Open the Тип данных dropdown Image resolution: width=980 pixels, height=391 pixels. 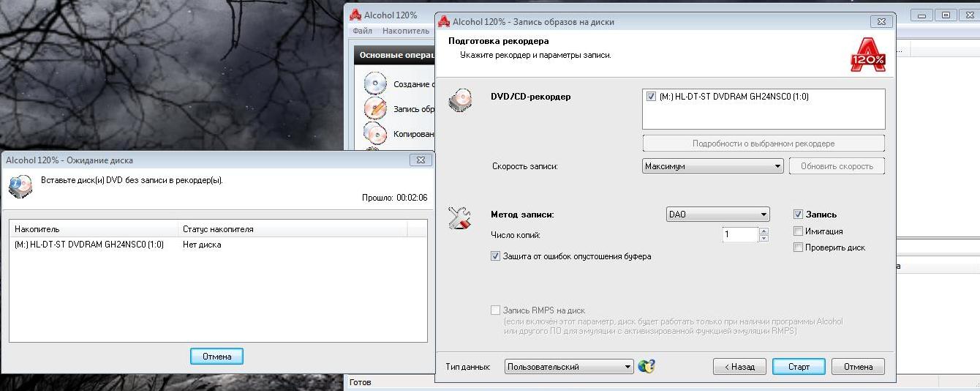(569, 367)
